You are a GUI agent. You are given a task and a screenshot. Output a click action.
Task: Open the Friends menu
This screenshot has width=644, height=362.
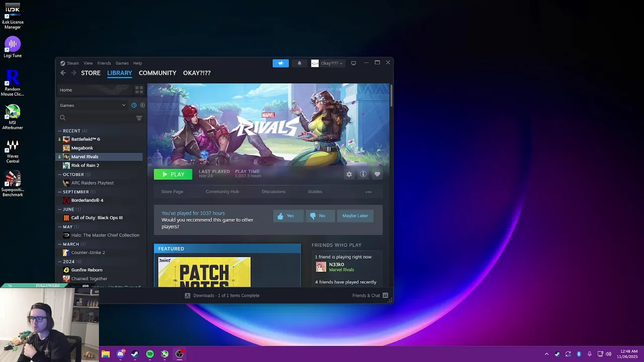click(104, 63)
